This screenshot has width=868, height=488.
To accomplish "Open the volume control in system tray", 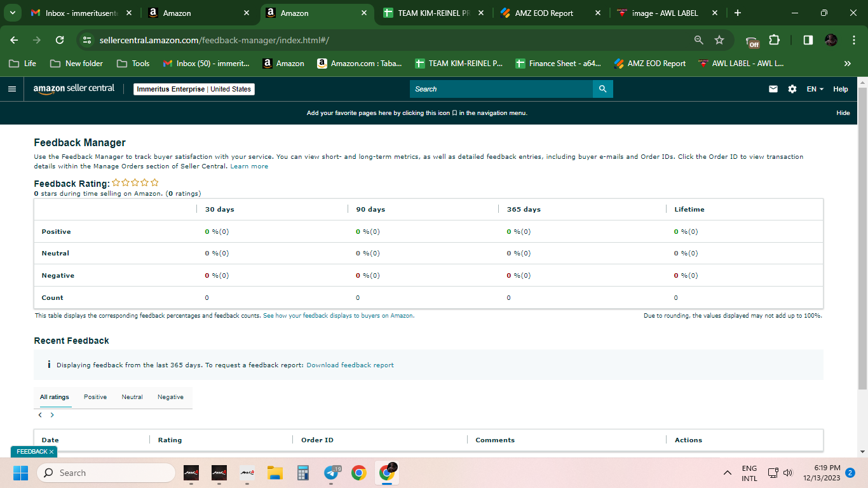I will [789, 473].
